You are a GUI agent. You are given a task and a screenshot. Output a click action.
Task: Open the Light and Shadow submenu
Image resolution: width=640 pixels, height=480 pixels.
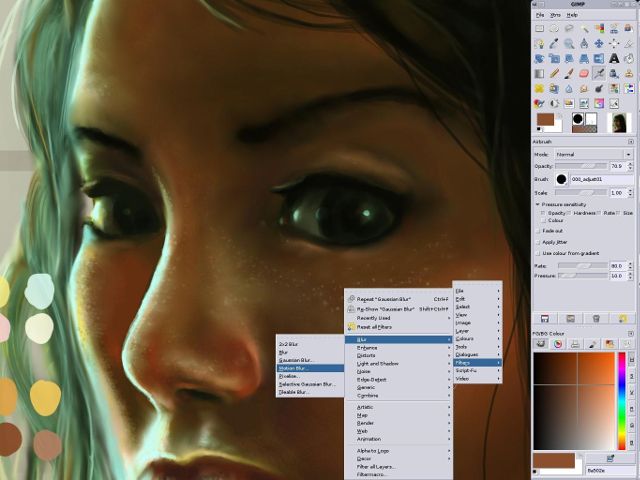point(399,364)
